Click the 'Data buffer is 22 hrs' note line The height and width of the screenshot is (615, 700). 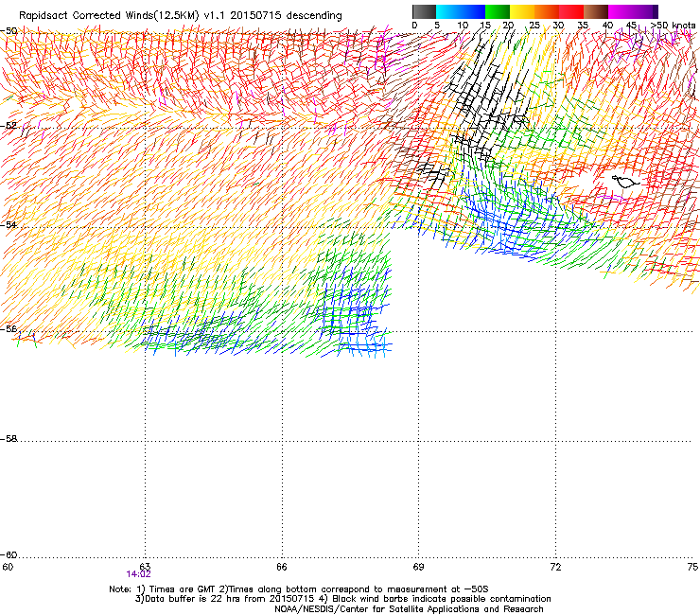point(342,599)
